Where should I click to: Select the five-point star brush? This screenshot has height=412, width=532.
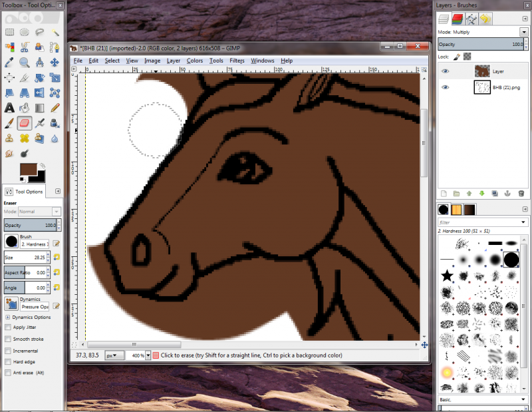point(447,276)
